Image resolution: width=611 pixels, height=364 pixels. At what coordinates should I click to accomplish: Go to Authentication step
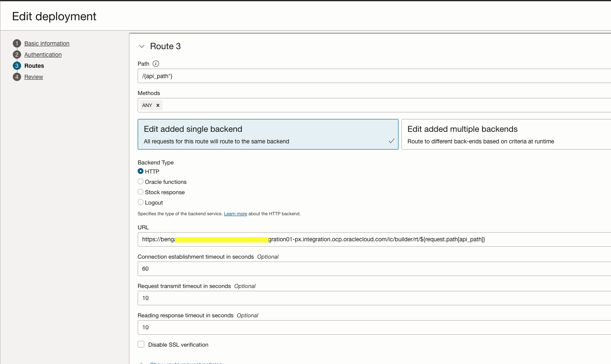click(43, 55)
